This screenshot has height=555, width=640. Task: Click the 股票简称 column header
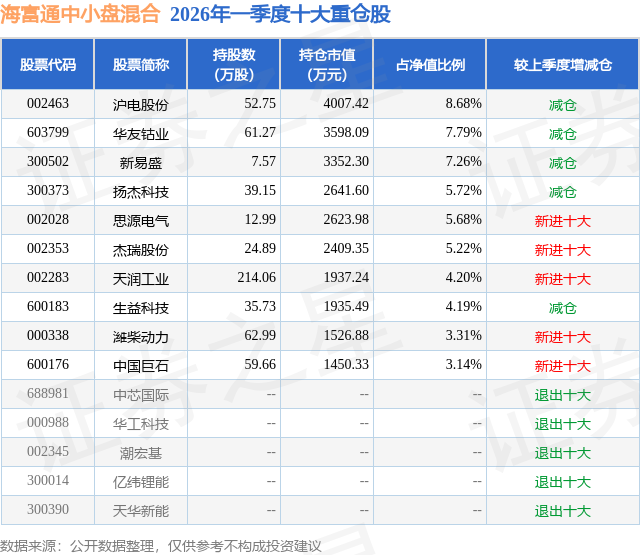[141, 64]
